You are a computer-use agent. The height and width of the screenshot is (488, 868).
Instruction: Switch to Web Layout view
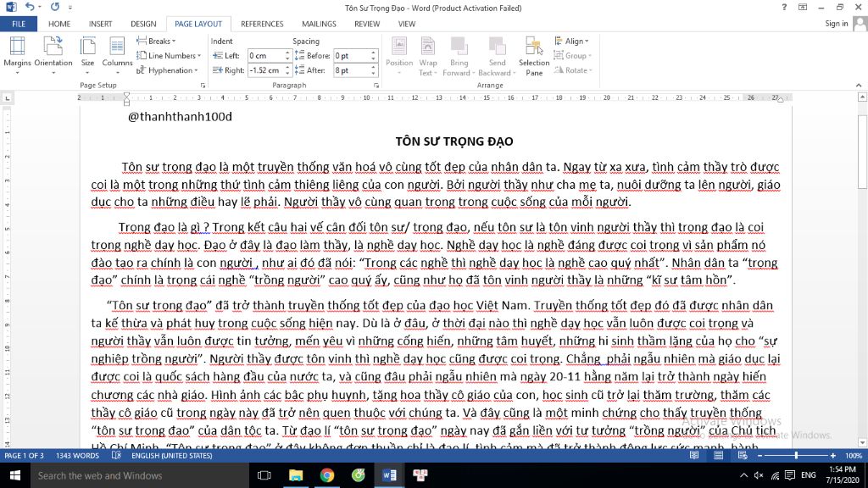point(743,455)
